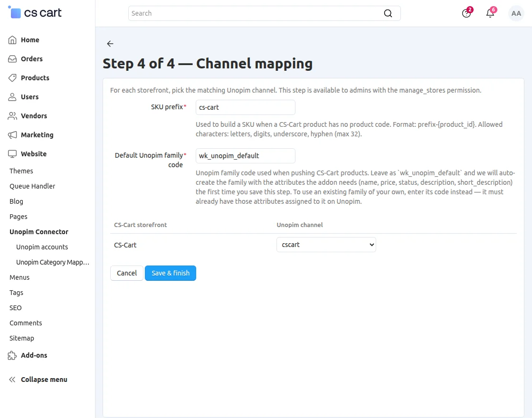
Task: Open the notifications bell icon
Action: (490, 13)
